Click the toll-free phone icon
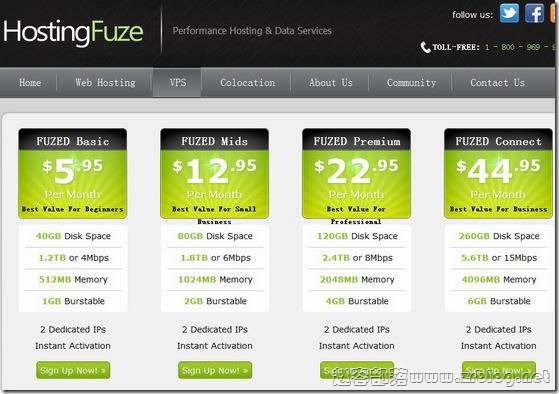The image size is (559, 394). (x=425, y=47)
